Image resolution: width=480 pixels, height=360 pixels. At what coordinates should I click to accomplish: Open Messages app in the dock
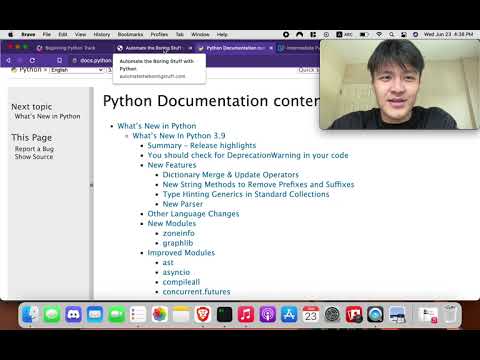pyautogui.click(x=52, y=314)
